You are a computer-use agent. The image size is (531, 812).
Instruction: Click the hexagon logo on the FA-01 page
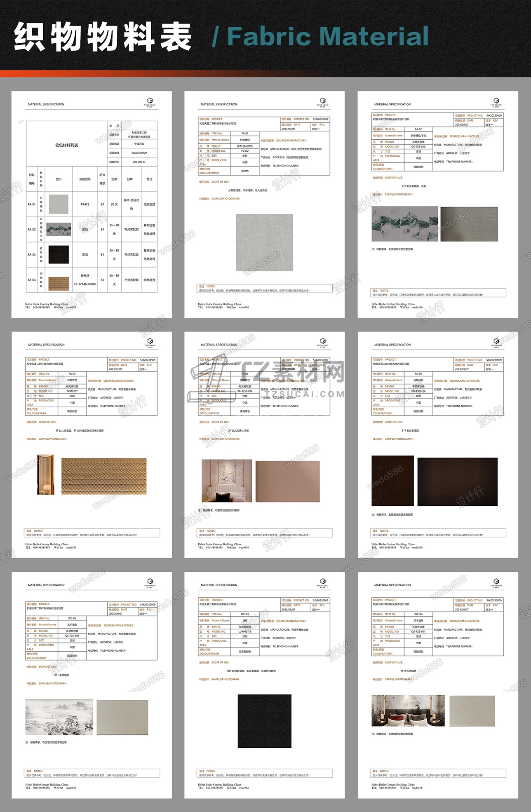pyautogui.click(x=323, y=101)
